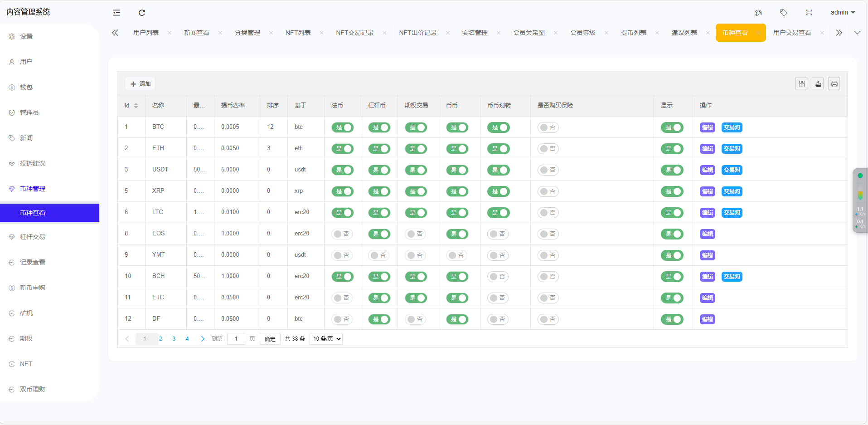Expand the NFT sidebar menu

50,364
